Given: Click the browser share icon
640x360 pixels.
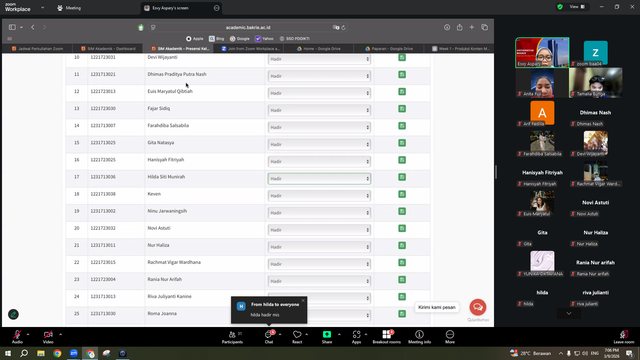Looking at the screenshot, I should click(460, 27).
